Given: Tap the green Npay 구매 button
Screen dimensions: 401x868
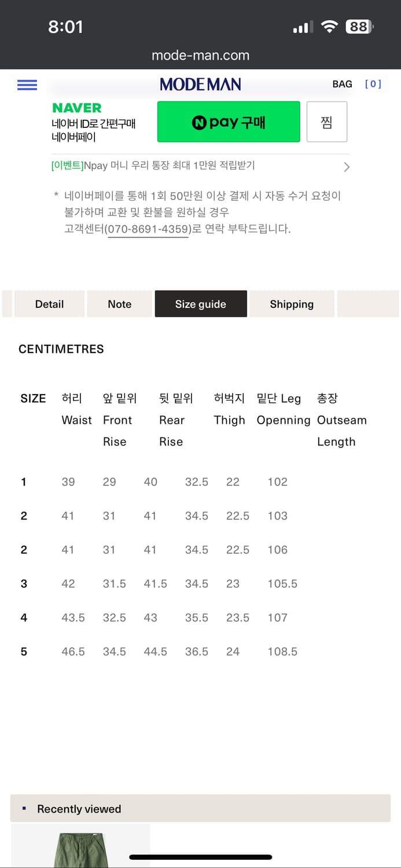Looking at the screenshot, I should (x=229, y=122).
